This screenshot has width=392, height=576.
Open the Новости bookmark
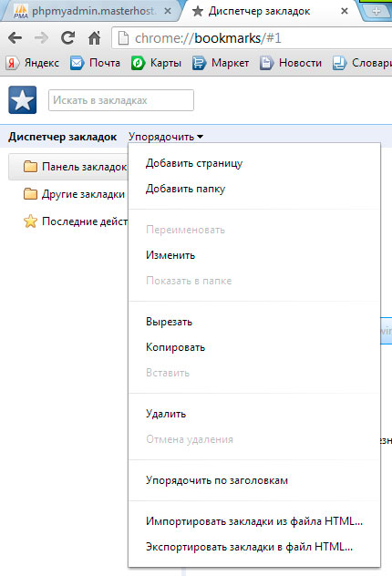tap(291, 63)
